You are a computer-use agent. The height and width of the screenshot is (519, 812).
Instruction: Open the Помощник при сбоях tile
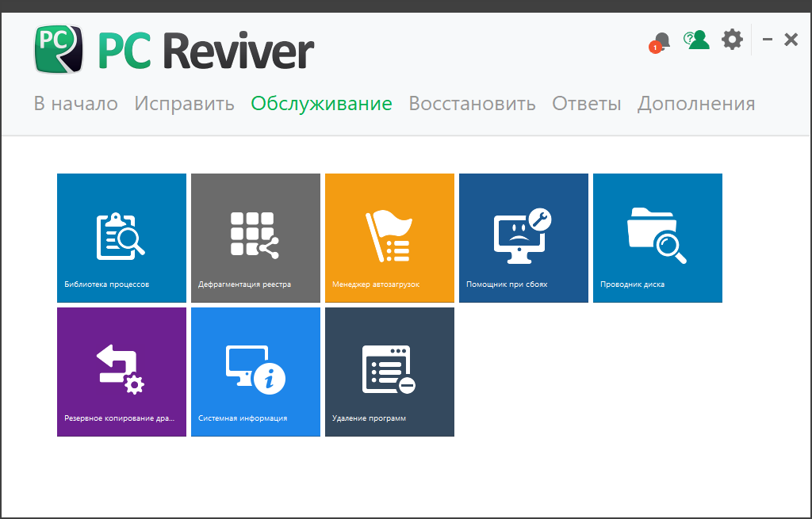tap(523, 238)
